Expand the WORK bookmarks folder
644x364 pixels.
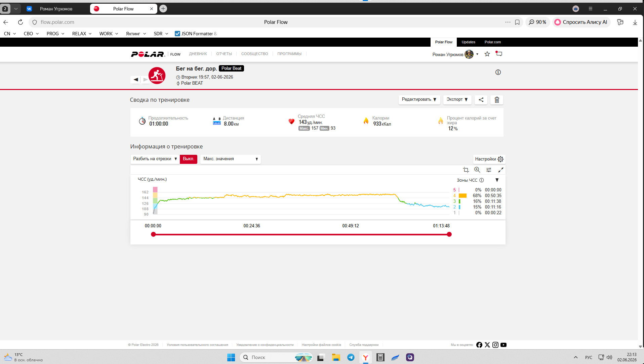(109, 34)
